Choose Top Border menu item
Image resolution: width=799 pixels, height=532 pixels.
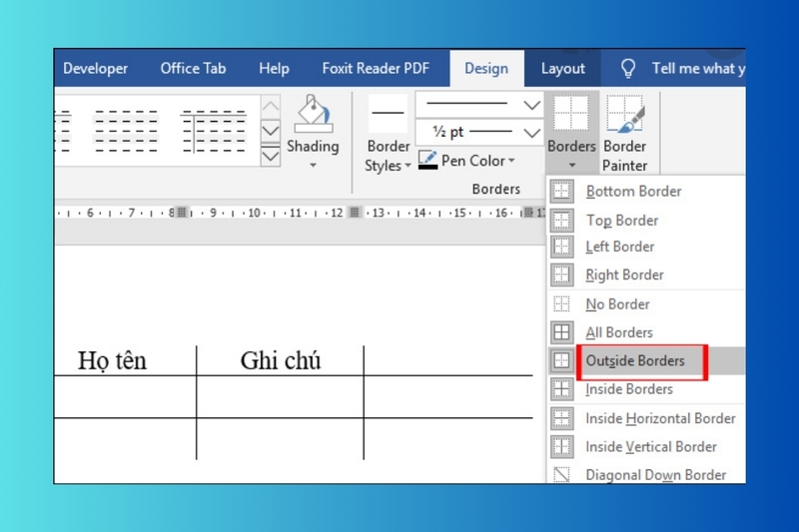point(646,221)
